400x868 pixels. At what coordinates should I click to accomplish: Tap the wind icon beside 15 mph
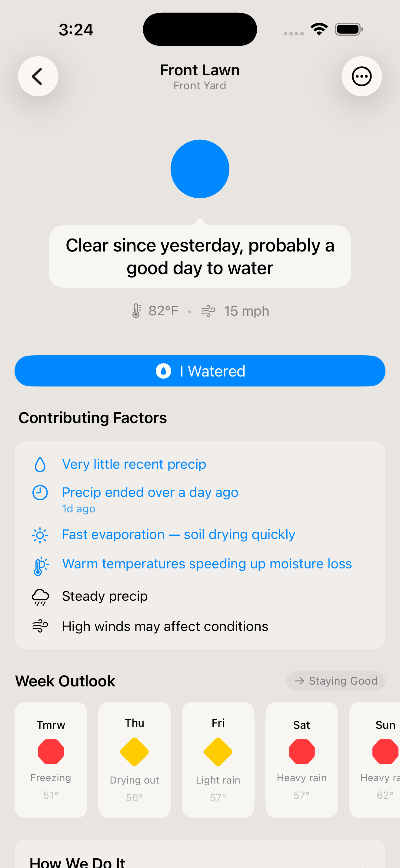pyautogui.click(x=208, y=311)
